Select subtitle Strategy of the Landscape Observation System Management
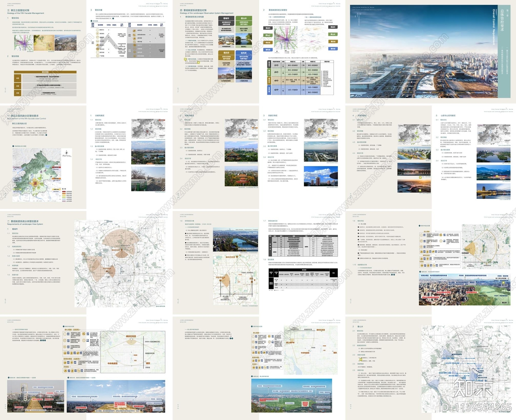This screenshot has height=420, width=516. tap(206, 13)
